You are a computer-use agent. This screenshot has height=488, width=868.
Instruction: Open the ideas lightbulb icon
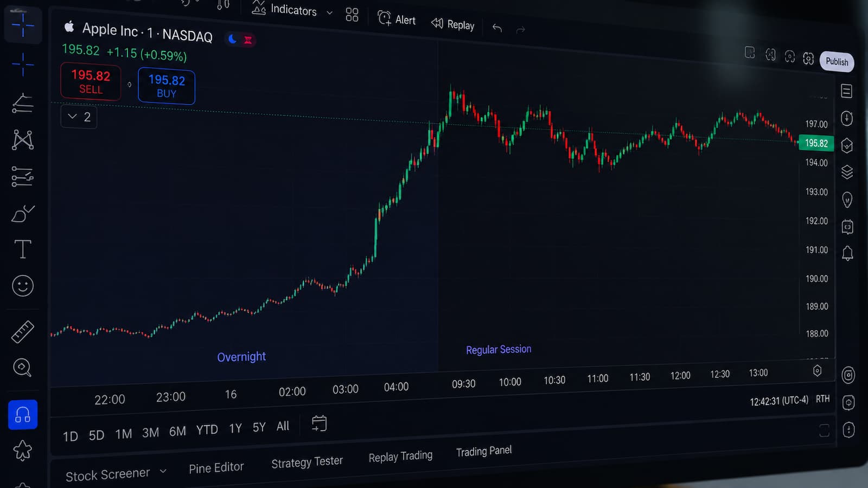point(847,200)
